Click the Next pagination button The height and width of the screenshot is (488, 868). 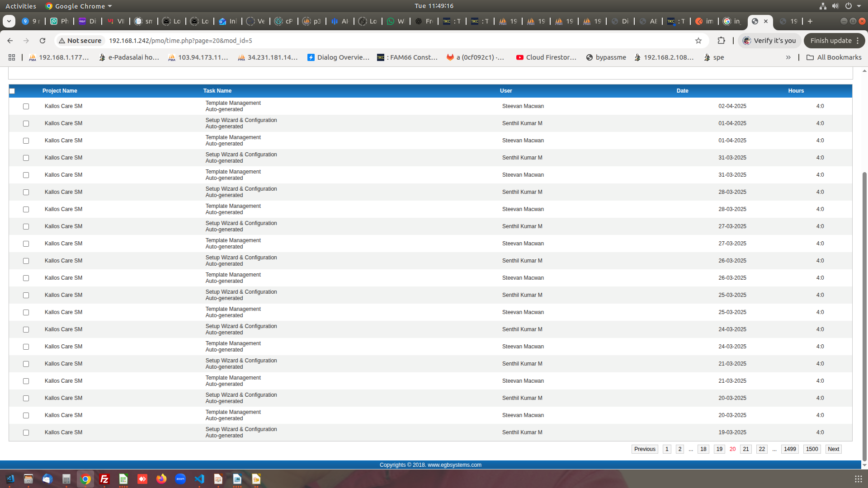[x=833, y=449]
